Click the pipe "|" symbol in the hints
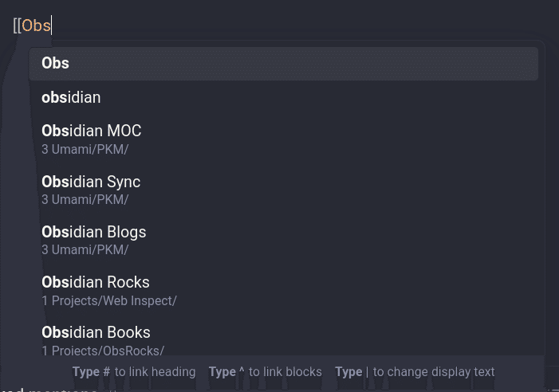The width and height of the screenshot is (559, 392). point(367,372)
